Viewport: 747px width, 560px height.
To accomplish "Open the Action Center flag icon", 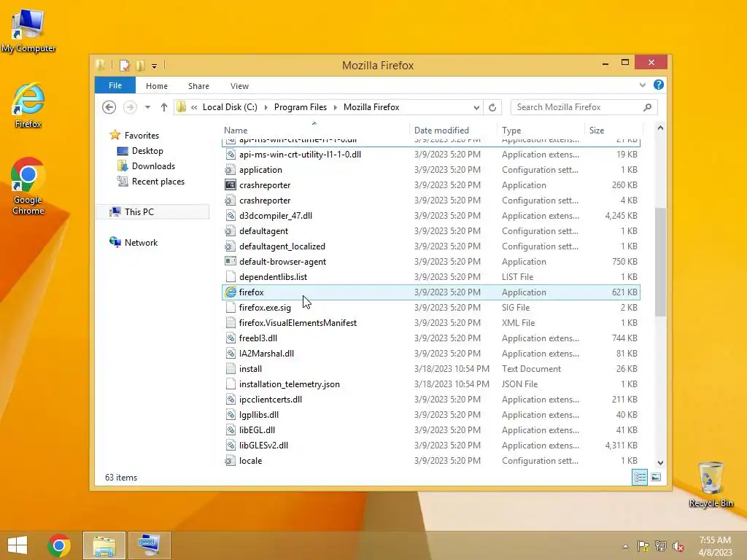I will pyautogui.click(x=643, y=546).
